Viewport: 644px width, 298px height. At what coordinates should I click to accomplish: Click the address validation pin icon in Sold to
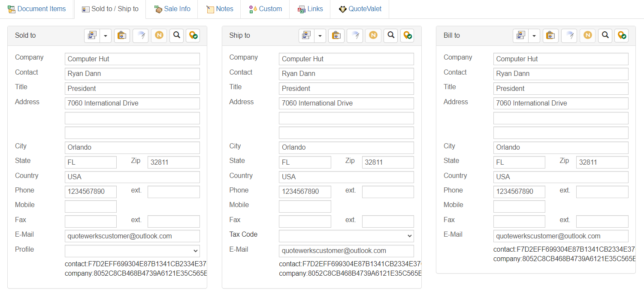pos(193,36)
